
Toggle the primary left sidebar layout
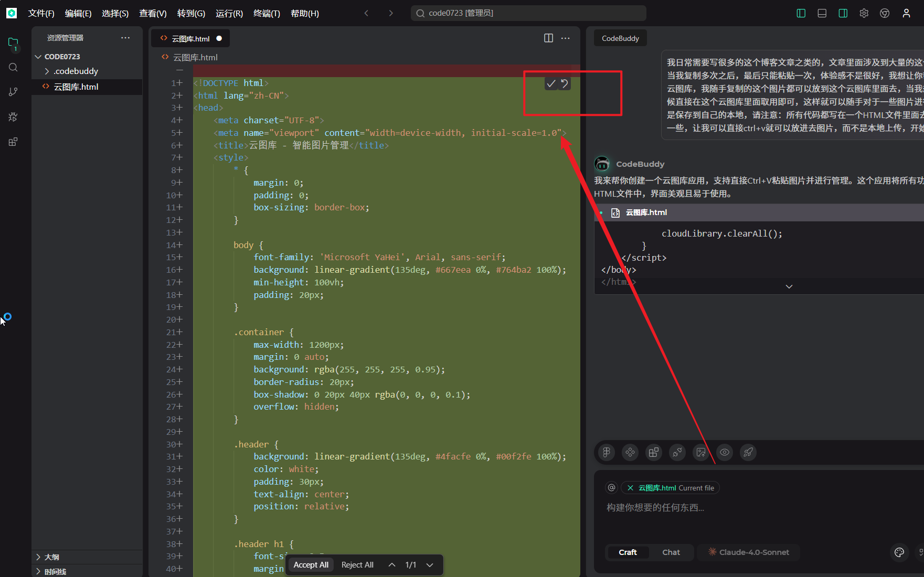(801, 13)
